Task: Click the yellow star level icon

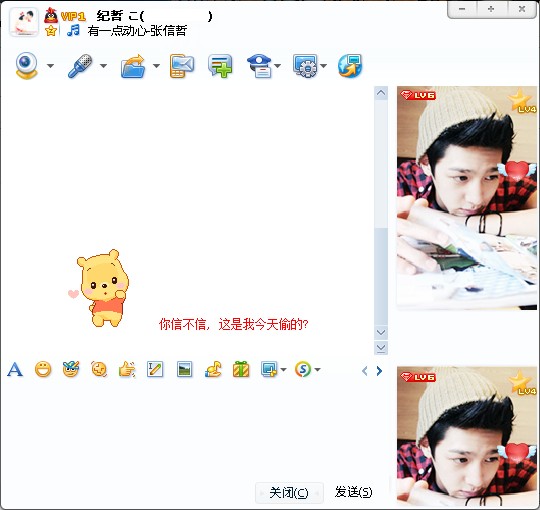Action: [51, 31]
